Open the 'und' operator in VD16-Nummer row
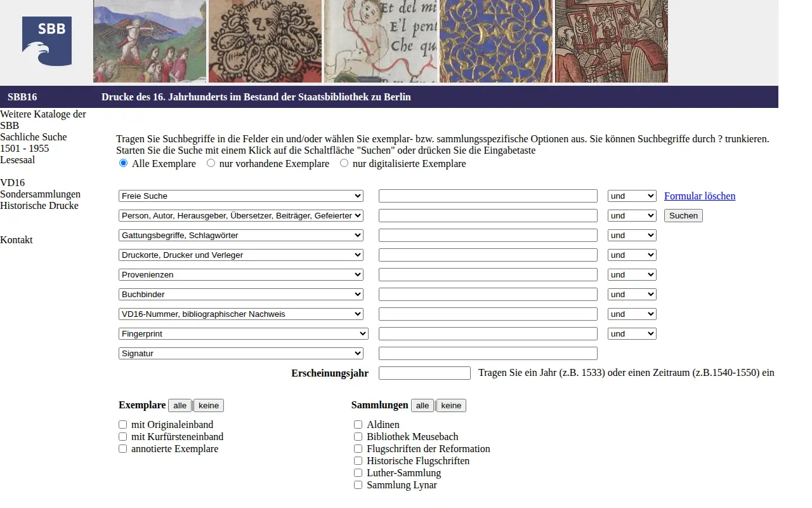The image size is (812, 508). (x=632, y=314)
